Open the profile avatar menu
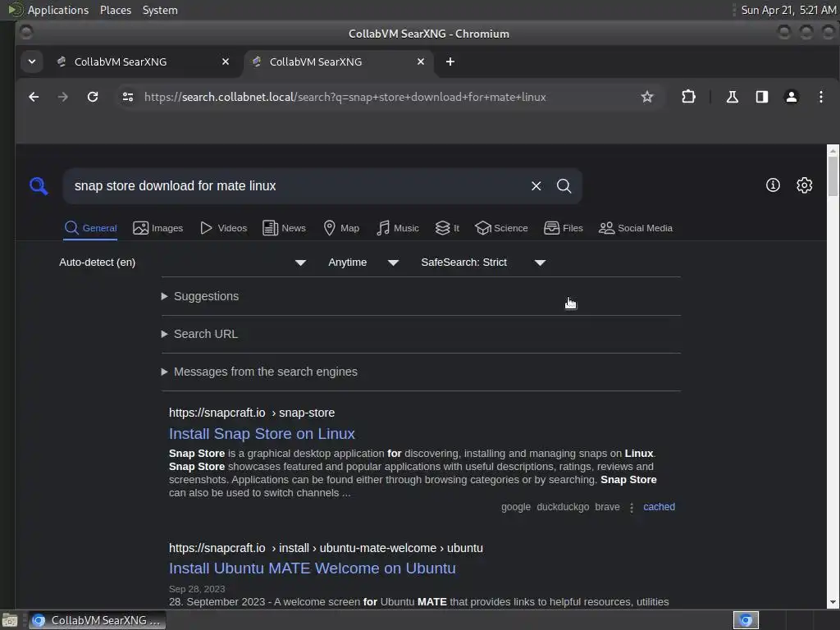The height and width of the screenshot is (630, 840). (792, 97)
